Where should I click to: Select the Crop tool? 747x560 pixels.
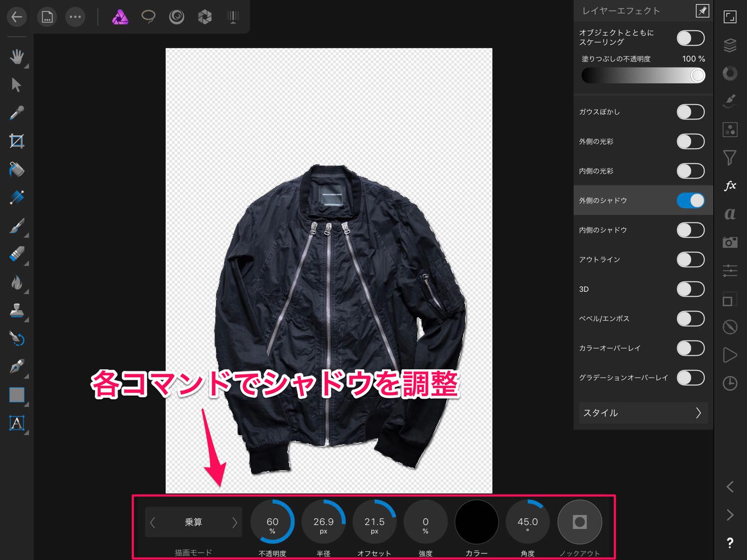tap(16, 141)
